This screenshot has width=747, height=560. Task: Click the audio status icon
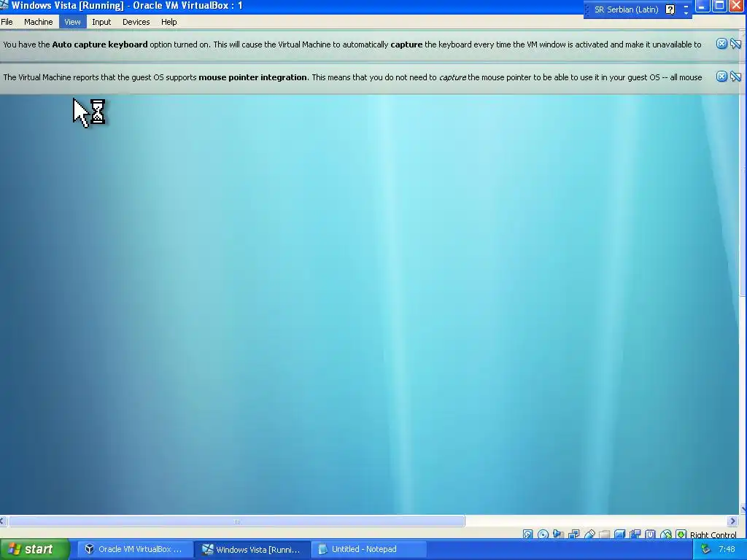[x=558, y=534]
